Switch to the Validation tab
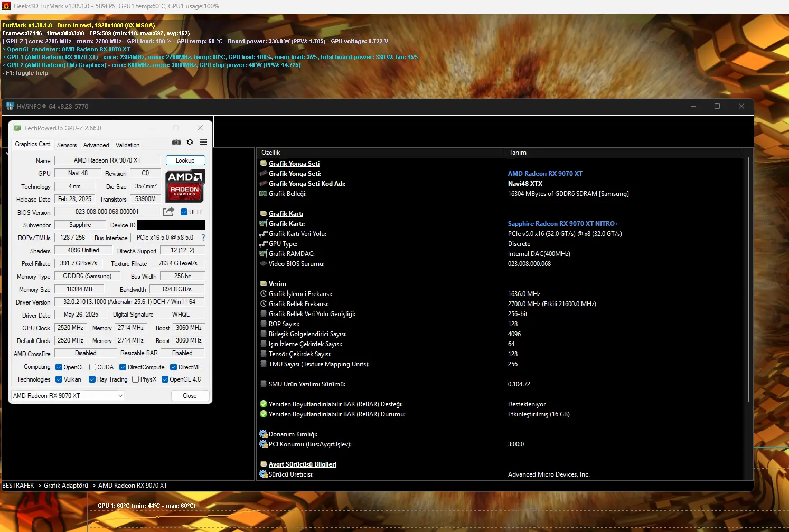Image resolution: width=789 pixels, height=532 pixels. pos(128,145)
